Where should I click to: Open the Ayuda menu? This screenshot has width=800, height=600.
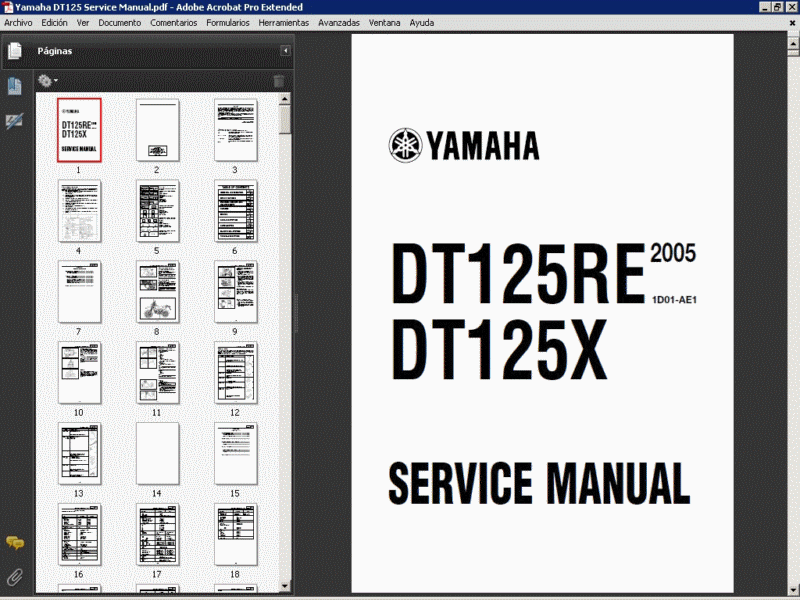pos(421,23)
